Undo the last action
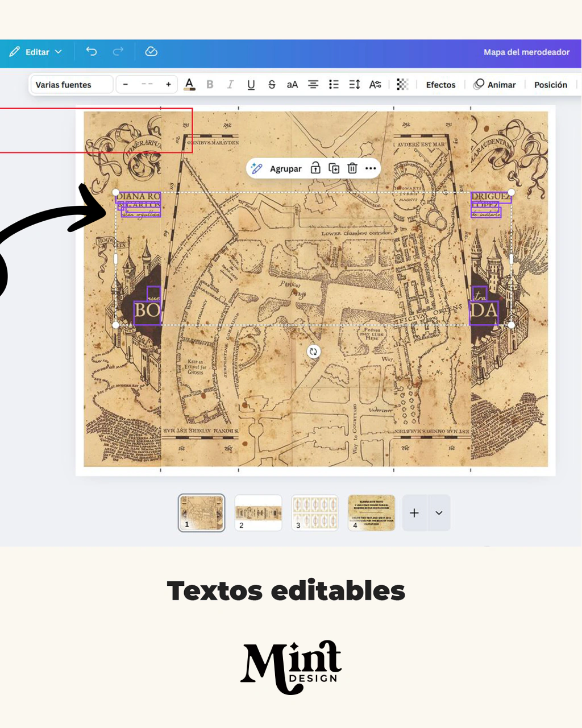582x728 pixels. pyautogui.click(x=91, y=52)
